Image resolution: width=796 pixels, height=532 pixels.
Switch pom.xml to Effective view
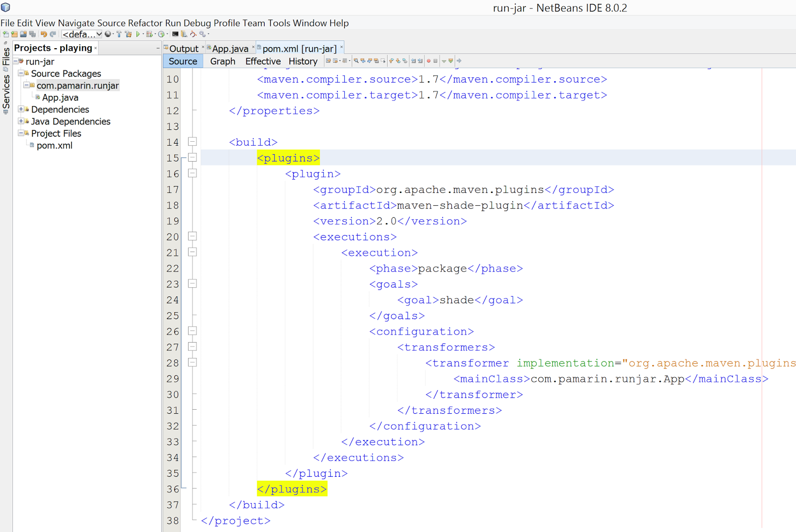pyautogui.click(x=263, y=61)
